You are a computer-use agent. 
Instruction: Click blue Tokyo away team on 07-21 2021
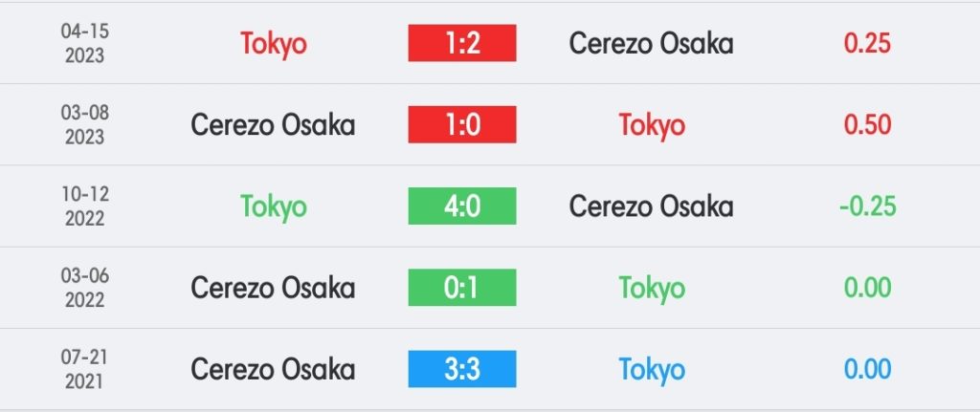click(x=652, y=370)
